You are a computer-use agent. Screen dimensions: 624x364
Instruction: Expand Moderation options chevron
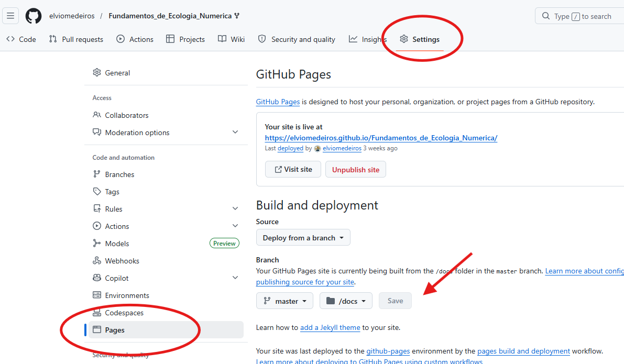coord(235,132)
